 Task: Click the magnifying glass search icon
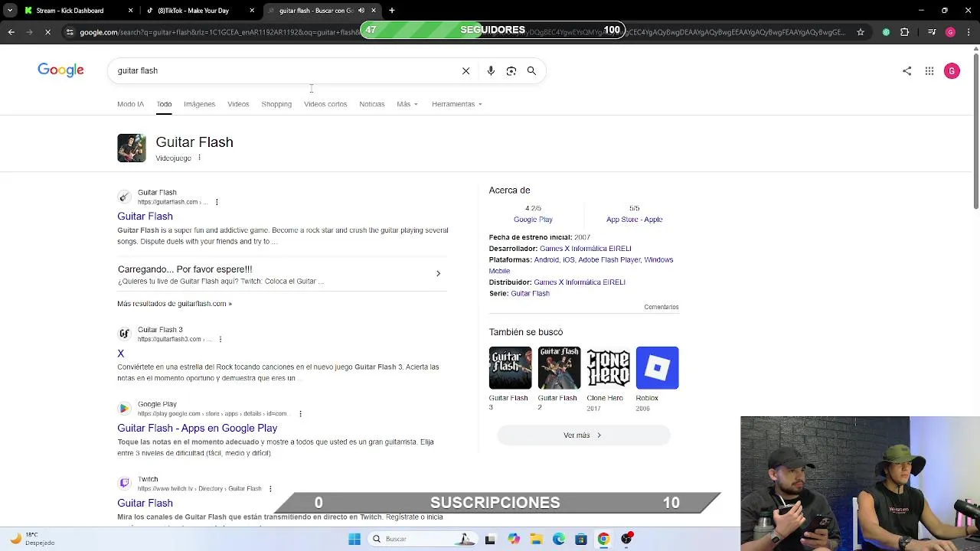coord(531,70)
